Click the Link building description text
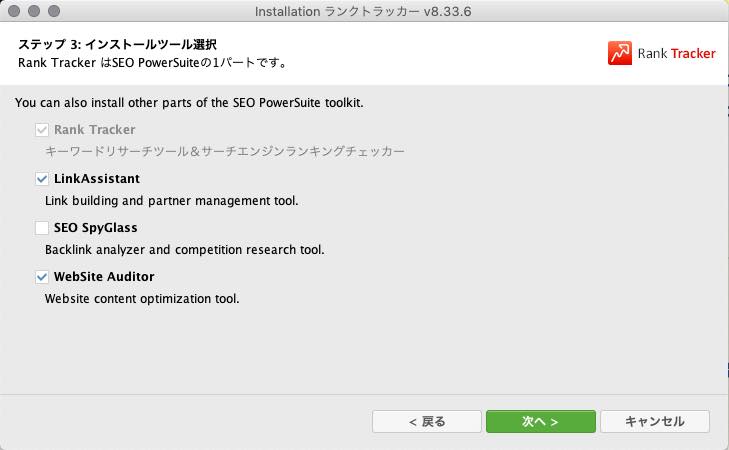The width and height of the screenshot is (729, 450). click(172, 201)
